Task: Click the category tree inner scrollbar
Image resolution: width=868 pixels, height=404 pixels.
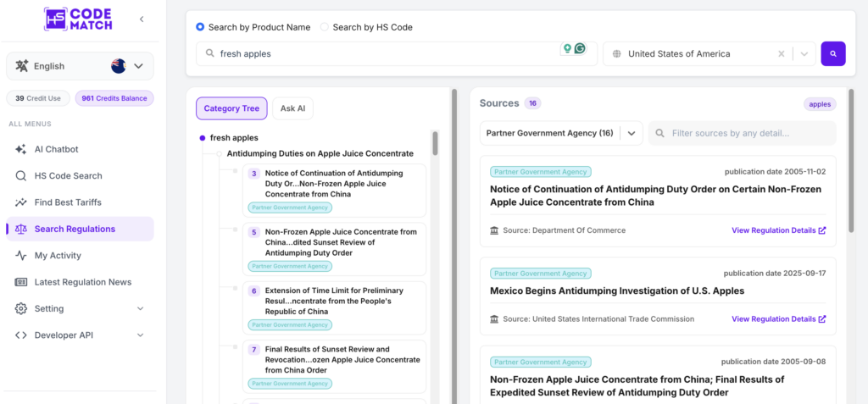Action: tap(435, 143)
